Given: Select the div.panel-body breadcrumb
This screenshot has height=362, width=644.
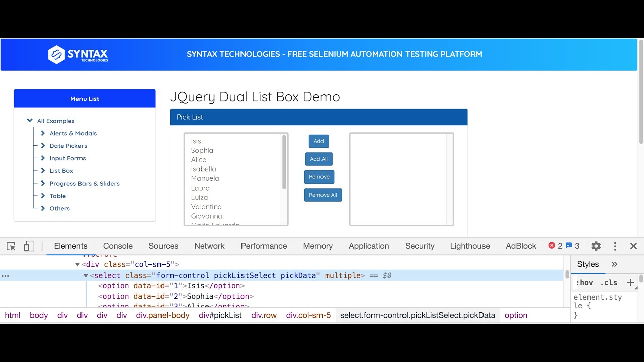Looking at the screenshot, I should [x=163, y=316].
